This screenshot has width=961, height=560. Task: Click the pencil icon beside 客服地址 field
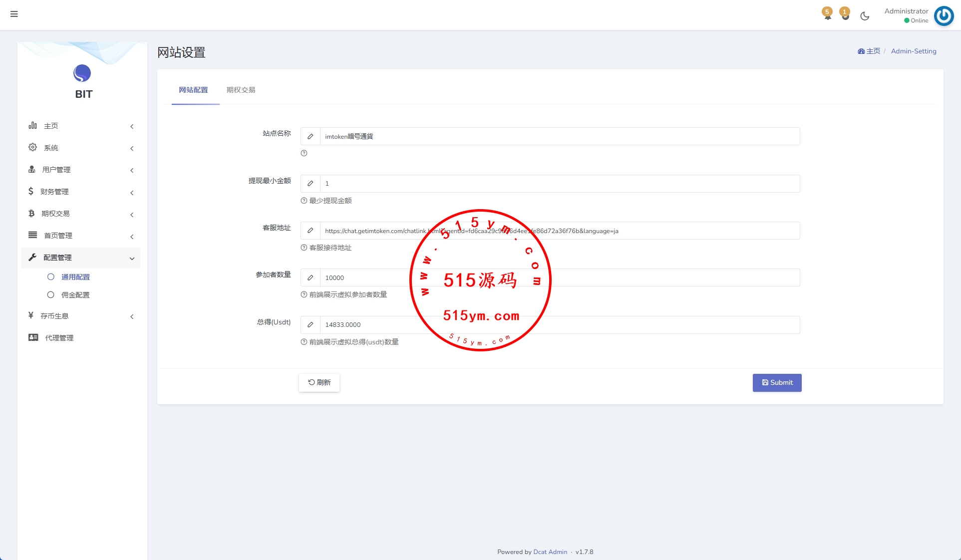click(x=310, y=231)
